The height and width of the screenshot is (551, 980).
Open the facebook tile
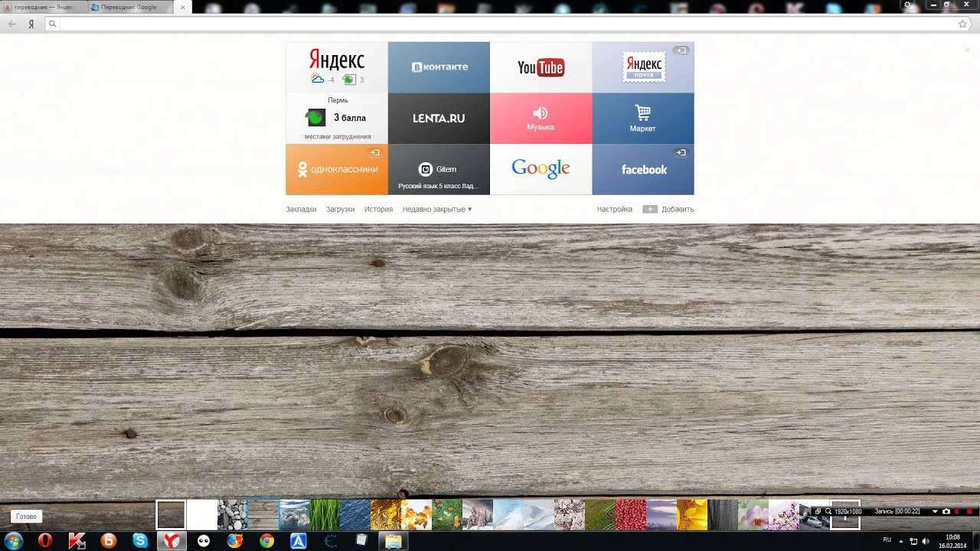[x=643, y=169]
